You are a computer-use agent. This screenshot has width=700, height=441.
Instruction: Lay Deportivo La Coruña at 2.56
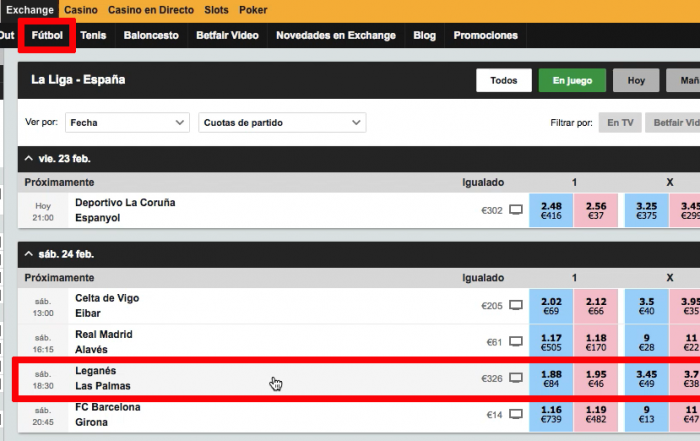coord(596,210)
